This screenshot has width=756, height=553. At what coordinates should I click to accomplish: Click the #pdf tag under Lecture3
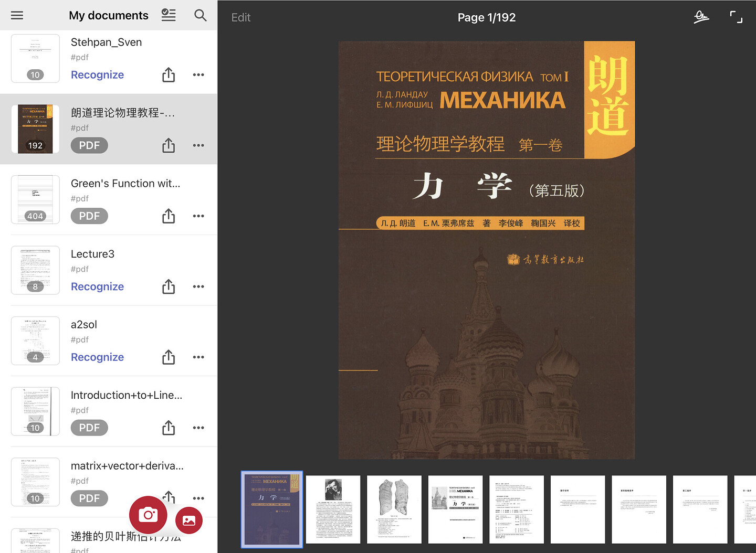point(80,269)
